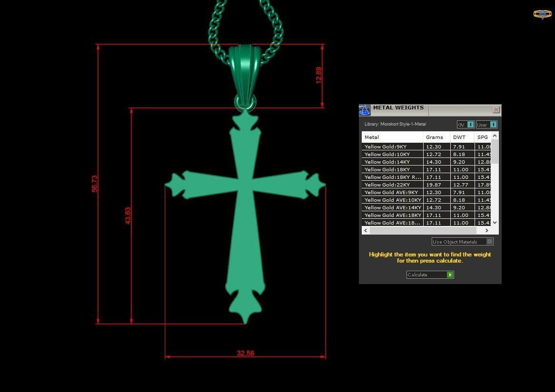This screenshot has height=392, width=555.
Task: Toggle the User switch
Action: (x=486, y=125)
